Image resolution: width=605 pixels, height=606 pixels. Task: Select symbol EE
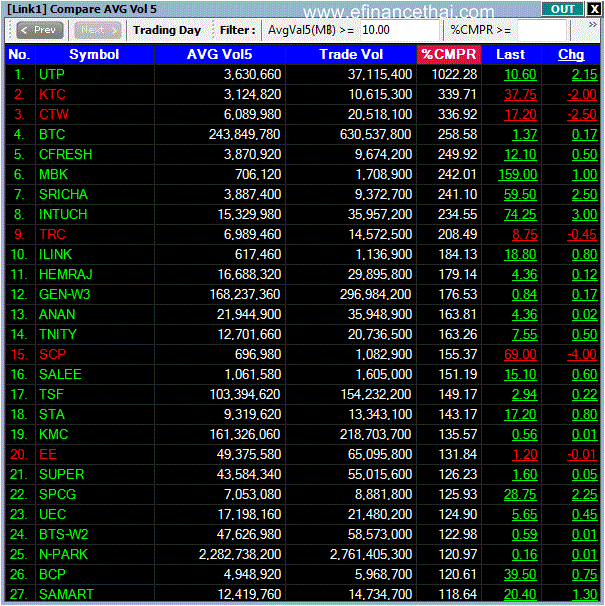tap(48, 455)
